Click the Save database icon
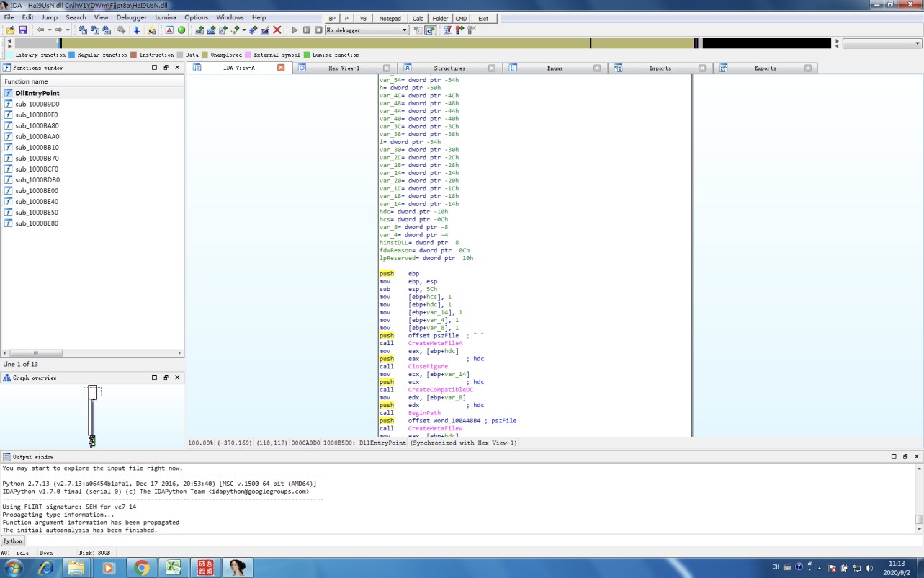Viewport: 924px width, 578px height. tap(22, 30)
